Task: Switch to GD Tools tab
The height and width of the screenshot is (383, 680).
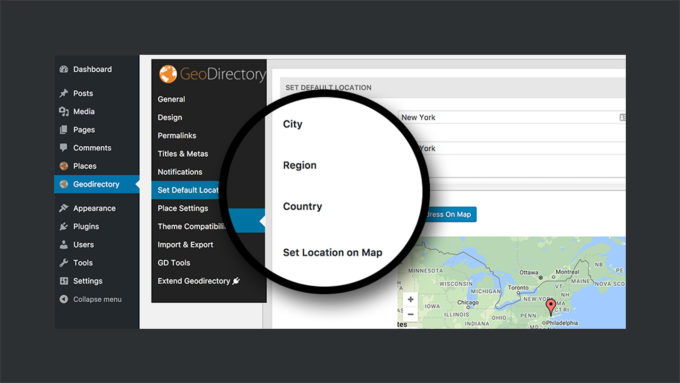Action: [173, 263]
